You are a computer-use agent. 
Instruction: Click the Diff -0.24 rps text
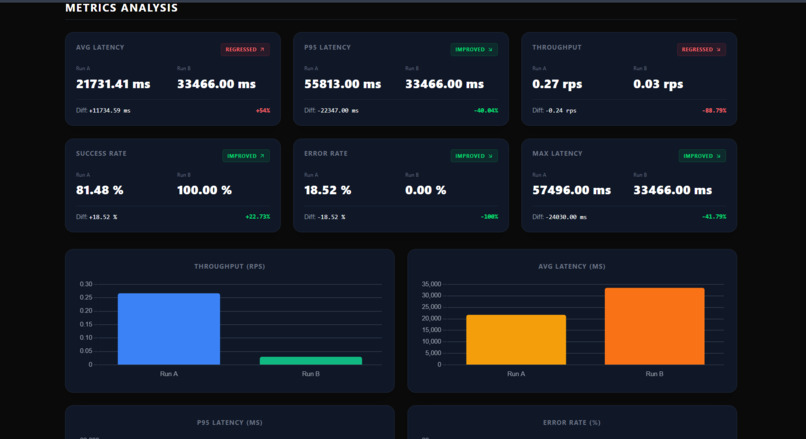click(554, 111)
